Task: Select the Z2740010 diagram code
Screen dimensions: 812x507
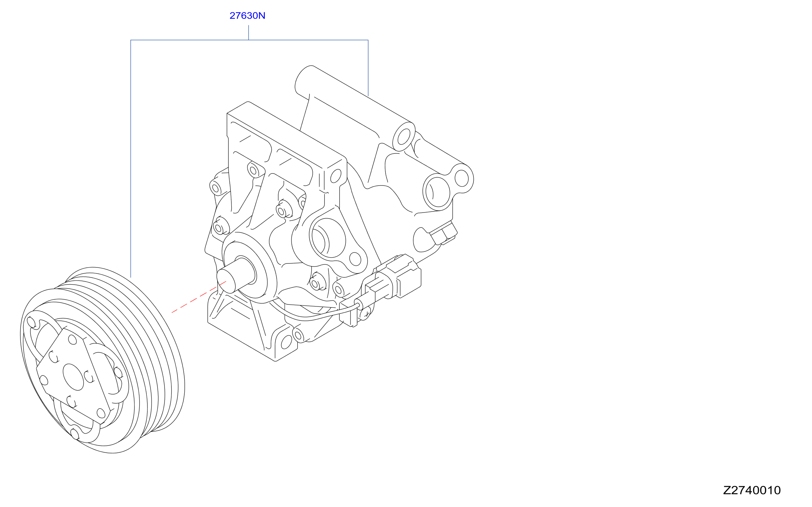Action: click(x=752, y=490)
